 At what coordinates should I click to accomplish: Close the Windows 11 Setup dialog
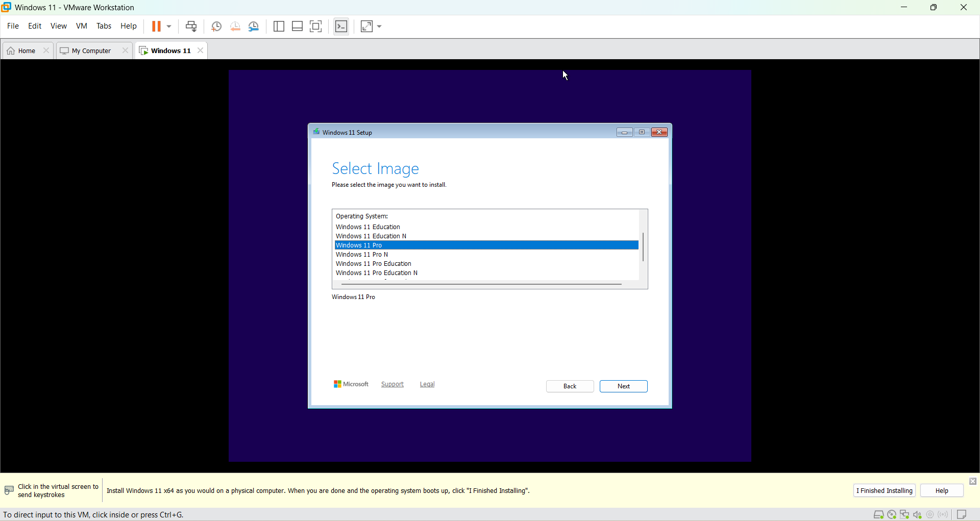point(659,132)
